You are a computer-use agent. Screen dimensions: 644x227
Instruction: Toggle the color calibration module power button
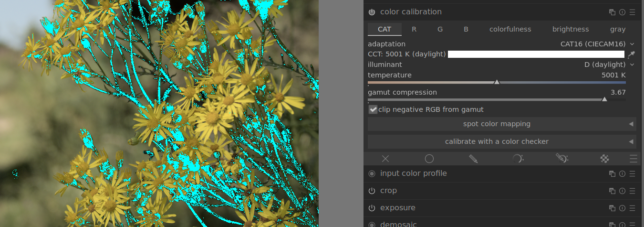[372, 12]
